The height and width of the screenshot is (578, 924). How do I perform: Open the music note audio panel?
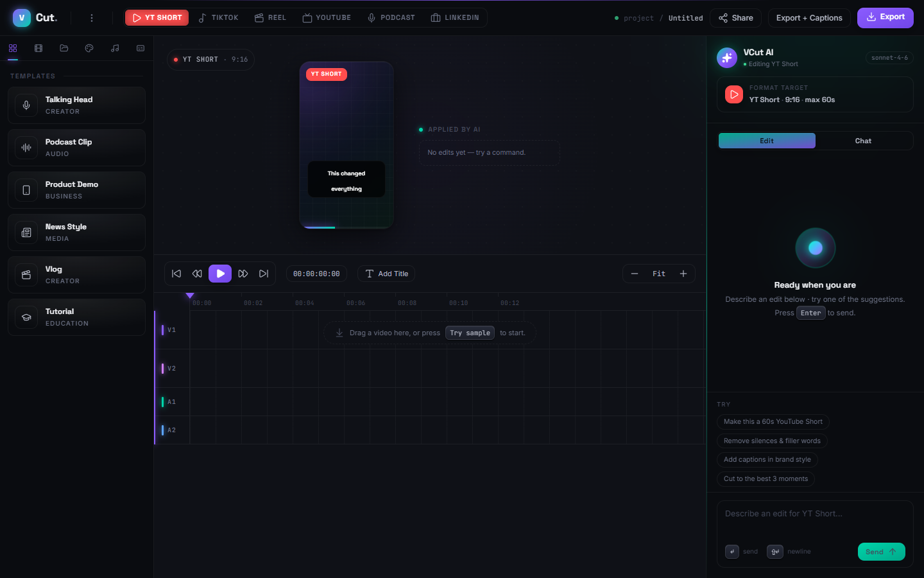[115, 48]
